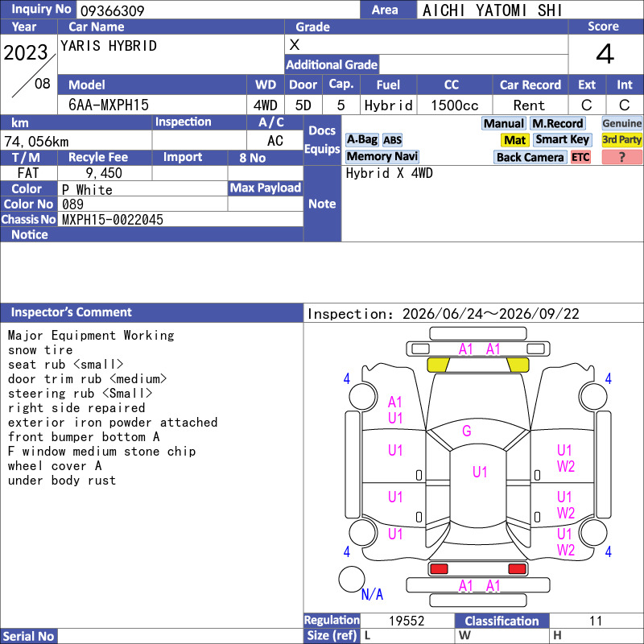Click chassis number MXPH15-0022045
The width and height of the screenshot is (644, 644).
pyautogui.click(x=113, y=220)
